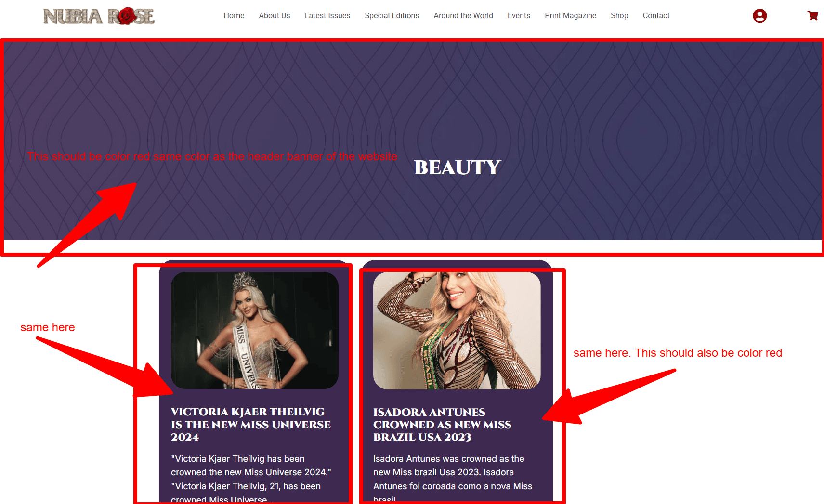
Task: Select Special Editions menu item
Action: 392,16
